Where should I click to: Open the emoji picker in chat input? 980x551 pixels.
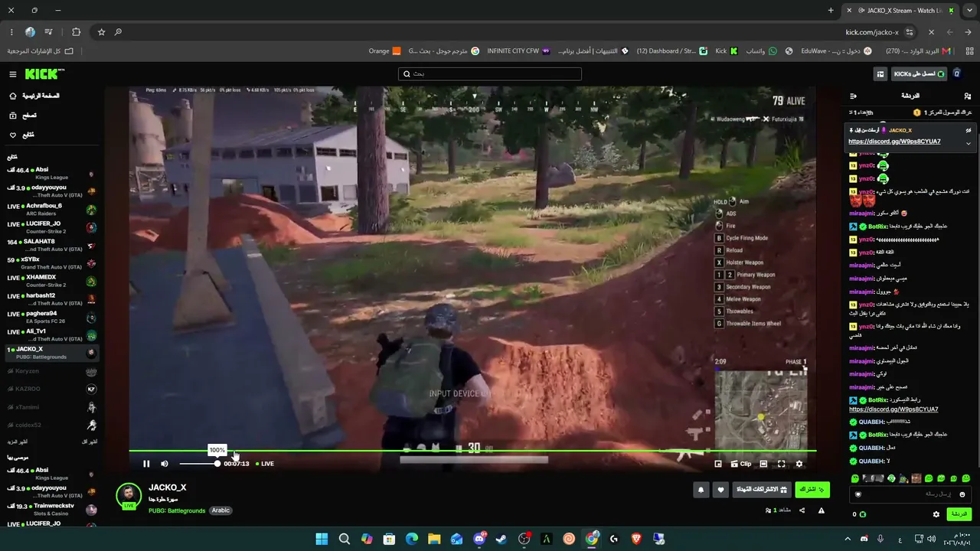point(962,494)
